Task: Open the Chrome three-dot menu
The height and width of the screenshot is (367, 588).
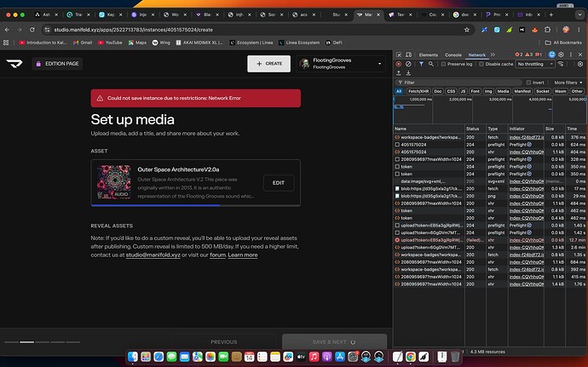Action: [x=579, y=30]
